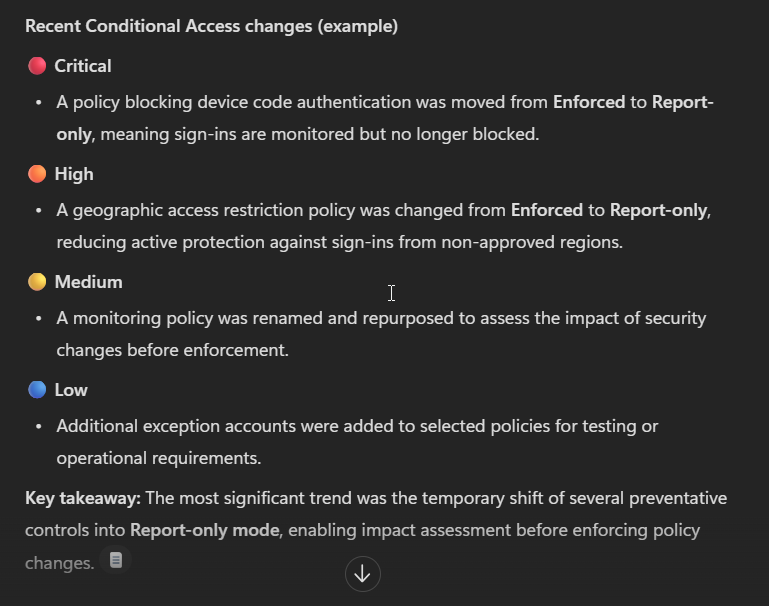This screenshot has height=606, width=769.
Task: Click the blue circle beside Low
Action: [37, 390]
